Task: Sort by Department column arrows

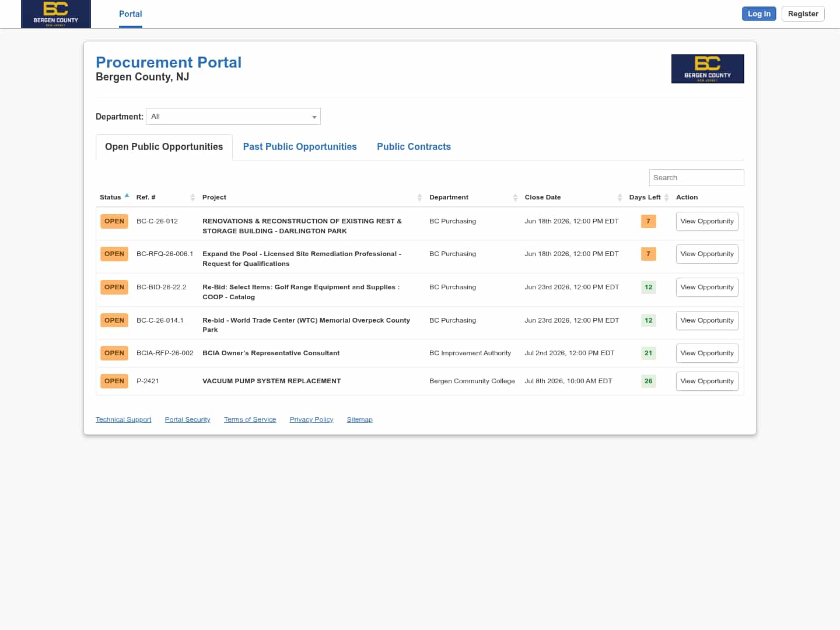Action: coord(515,198)
